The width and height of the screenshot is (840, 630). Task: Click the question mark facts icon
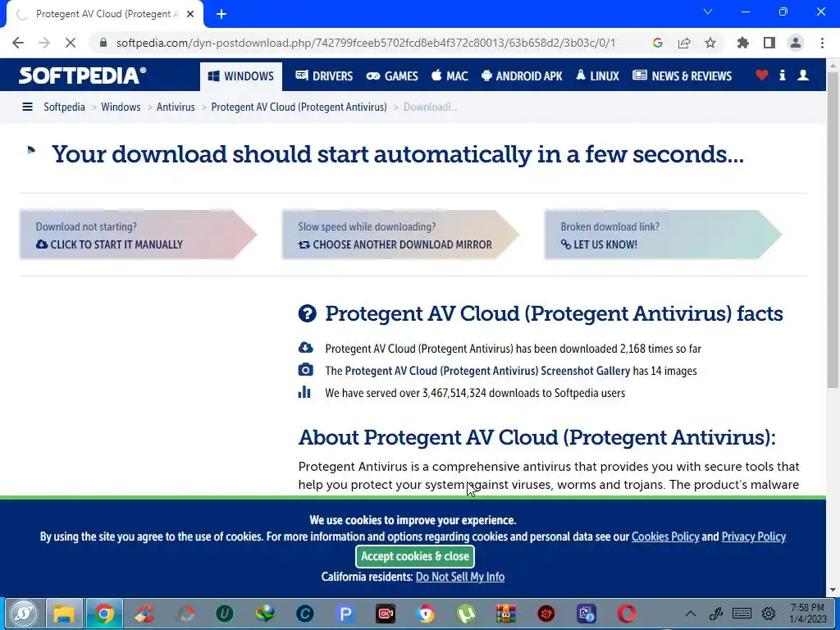[308, 313]
